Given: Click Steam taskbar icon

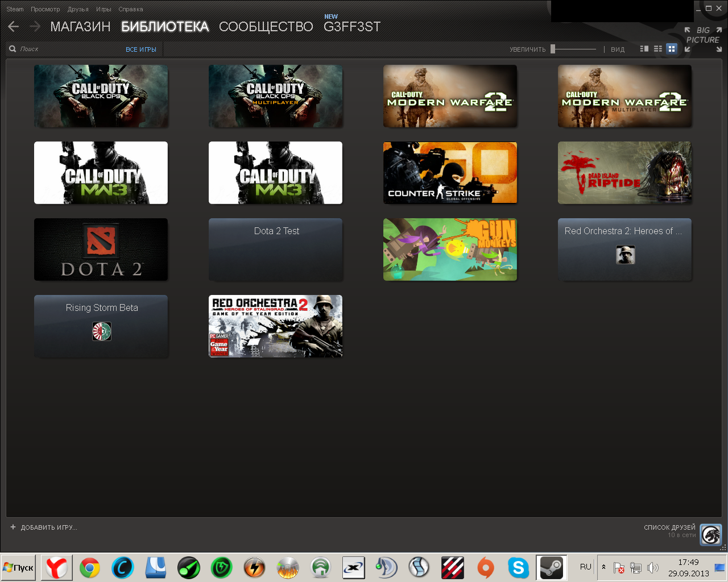Looking at the screenshot, I should 551,567.
